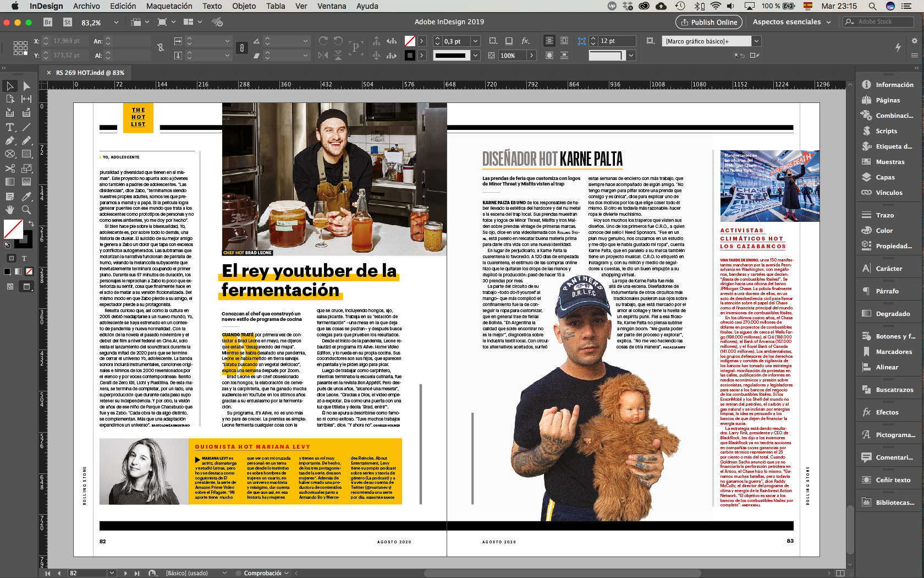The height and width of the screenshot is (578, 924).
Task: Select the Line tool
Action: coord(26,127)
